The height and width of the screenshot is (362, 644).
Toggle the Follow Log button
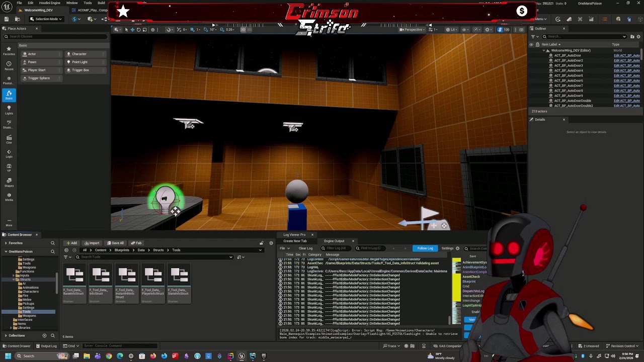coord(425,248)
